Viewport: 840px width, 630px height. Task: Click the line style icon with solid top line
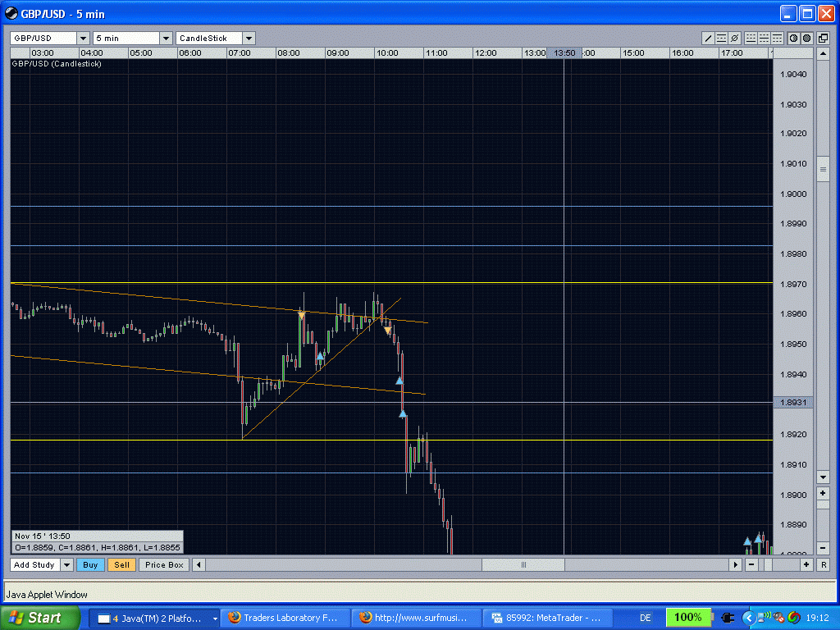click(x=778, y=38)
